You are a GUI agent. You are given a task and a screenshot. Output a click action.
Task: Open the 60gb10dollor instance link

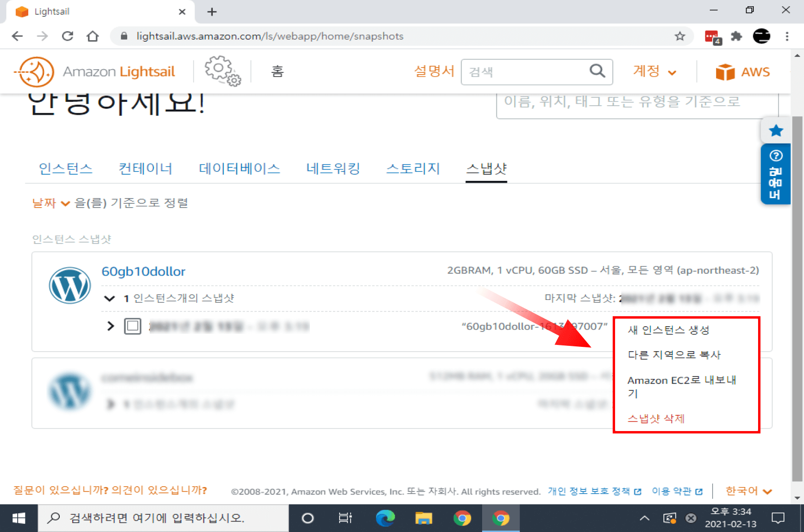point(143,271)
